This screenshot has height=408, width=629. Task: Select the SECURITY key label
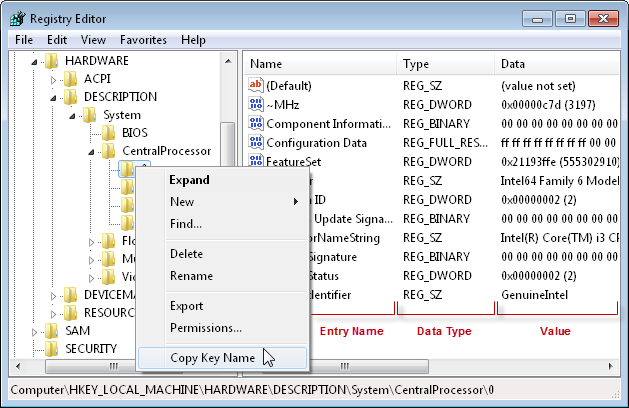pyautogui.click(x=91, y=349)
